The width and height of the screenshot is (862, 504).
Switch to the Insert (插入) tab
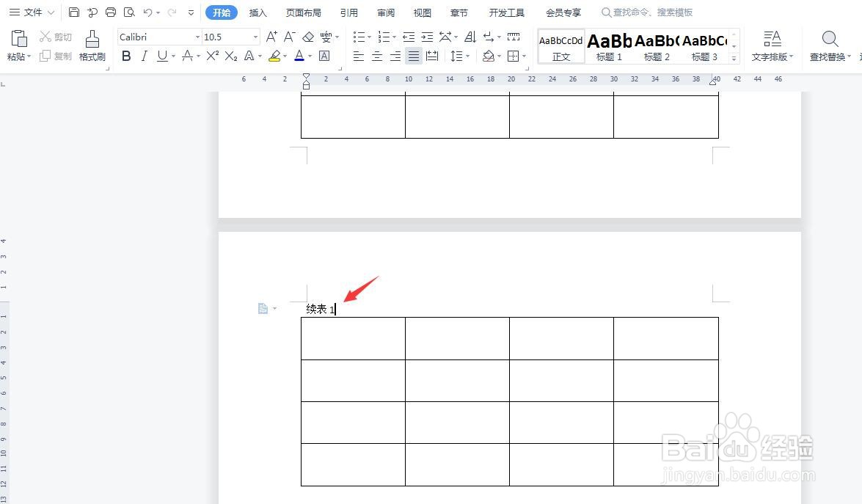coord(257,12)
